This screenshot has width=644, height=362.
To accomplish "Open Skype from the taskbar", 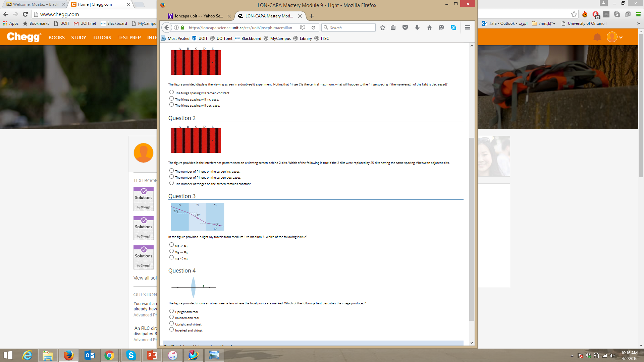I will (131, 355).
